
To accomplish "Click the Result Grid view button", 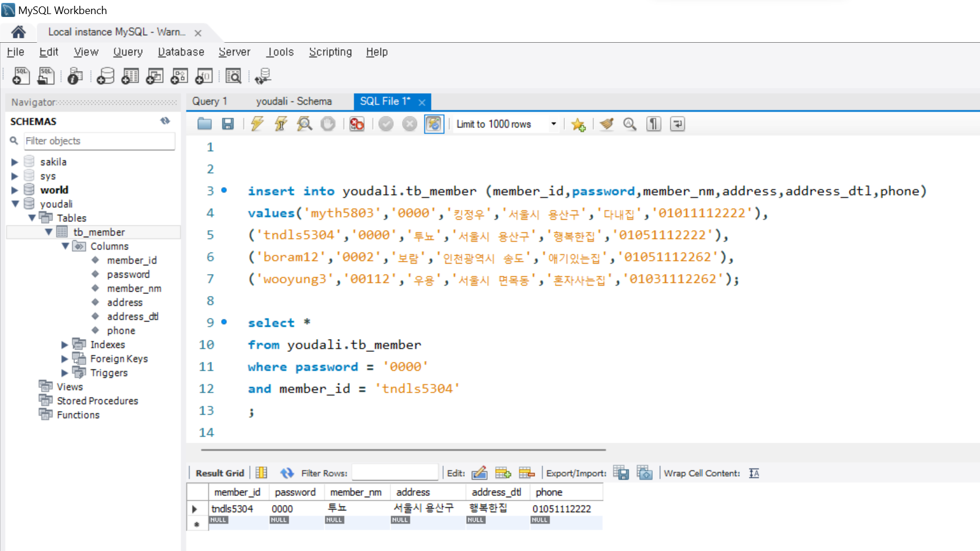I will point(220,473).
